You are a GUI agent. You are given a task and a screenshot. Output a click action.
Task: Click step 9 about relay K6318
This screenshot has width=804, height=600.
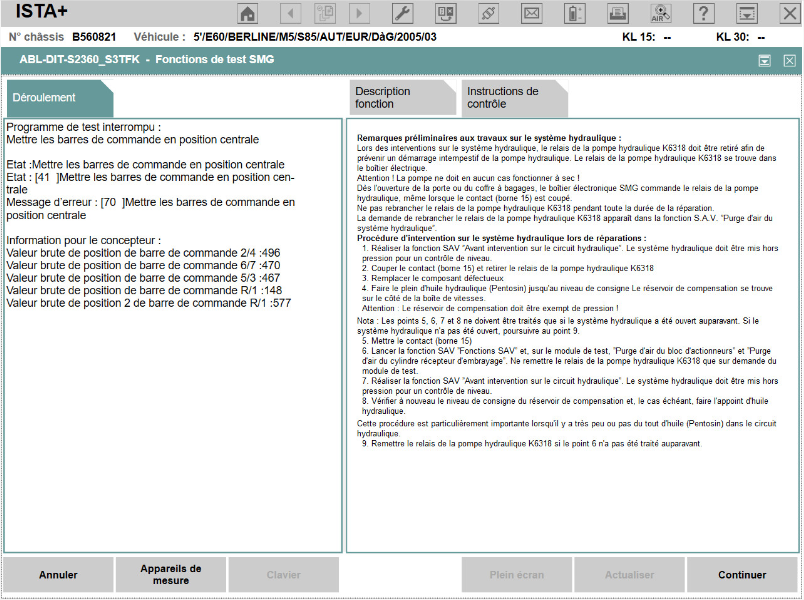pos(532,444)
